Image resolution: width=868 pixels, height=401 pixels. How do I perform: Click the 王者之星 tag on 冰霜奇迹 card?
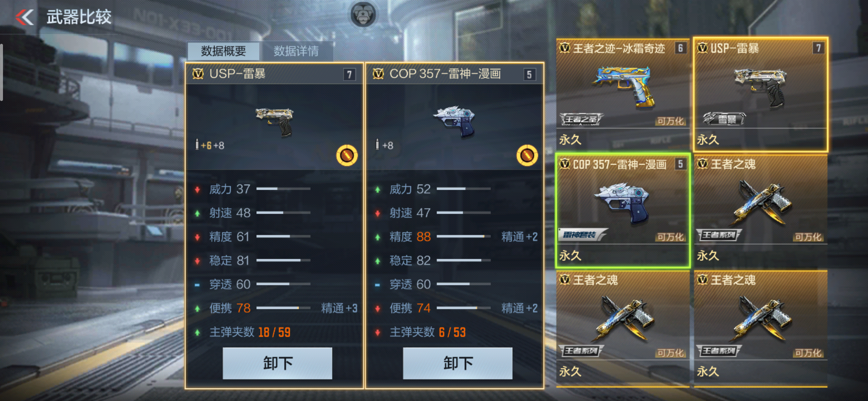coord(581,119)
